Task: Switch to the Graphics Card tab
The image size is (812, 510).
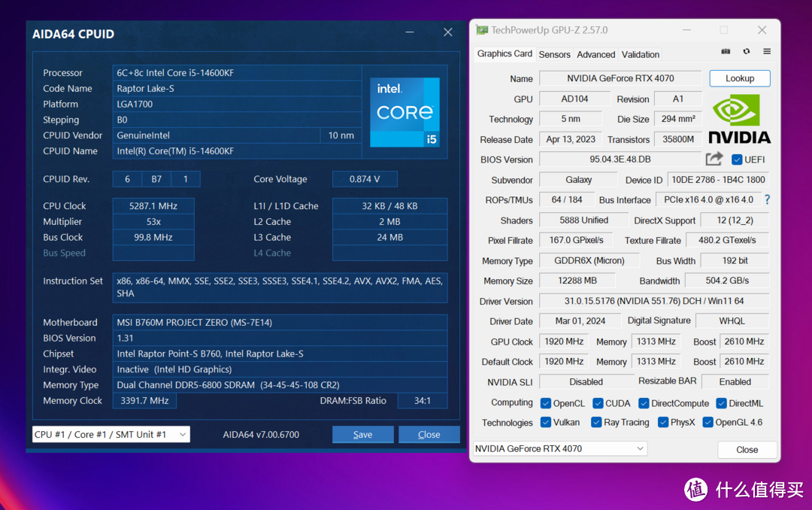Action: point(504,53)
